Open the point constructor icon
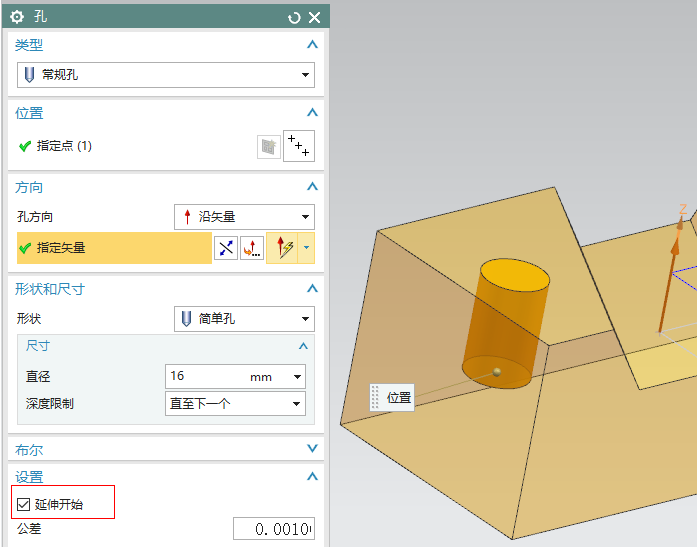Image resolution: width=697 pixels, height=548 pixels. 299,146
